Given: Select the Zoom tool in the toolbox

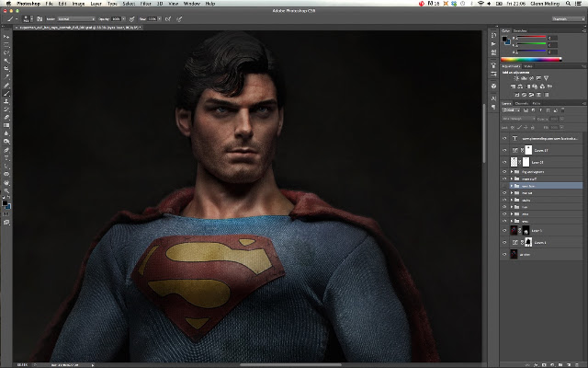Looking at the screenshot, I should pos(6,190).
